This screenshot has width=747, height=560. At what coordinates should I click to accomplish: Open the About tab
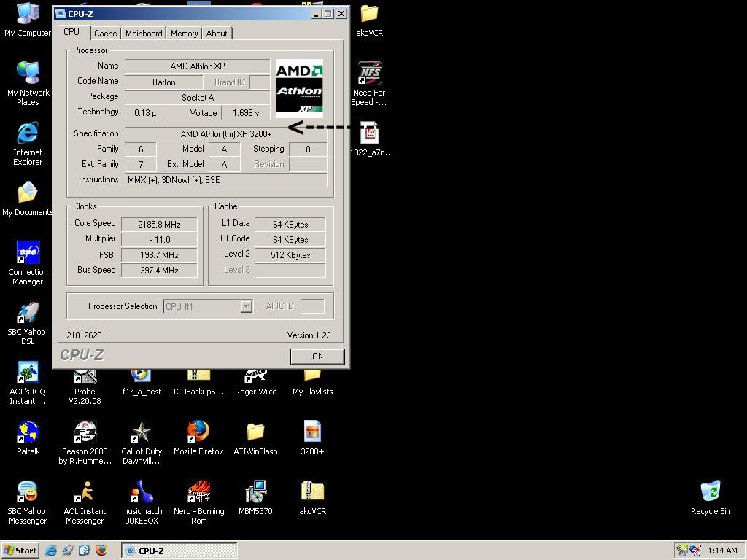pyautogui.click(x=217, y=34)
